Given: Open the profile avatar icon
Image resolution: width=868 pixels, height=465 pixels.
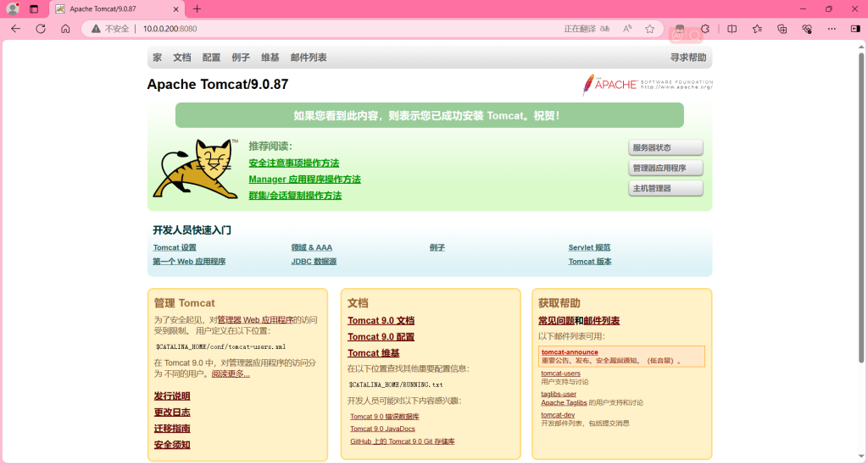Looking at the screenshot, I should pos(12,8).
